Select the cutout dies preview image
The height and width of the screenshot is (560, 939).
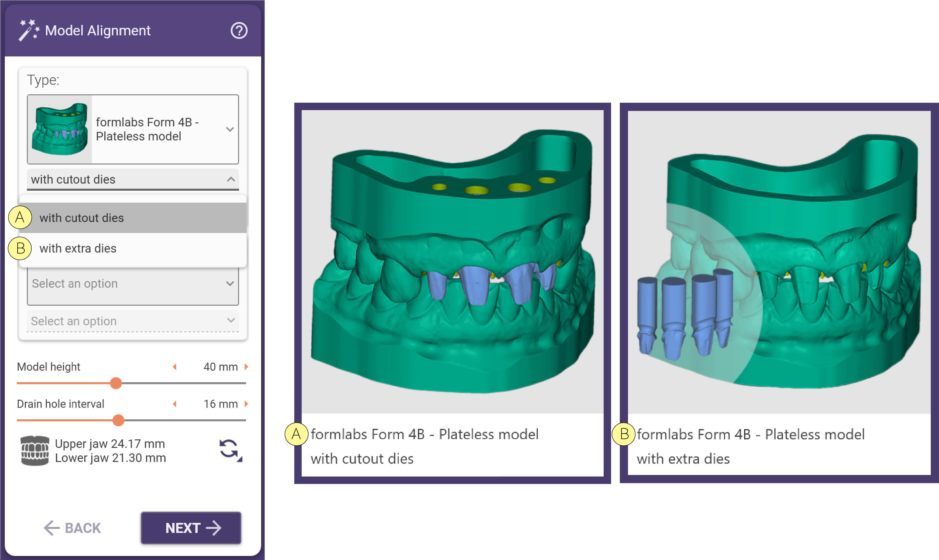click(453, 262)
